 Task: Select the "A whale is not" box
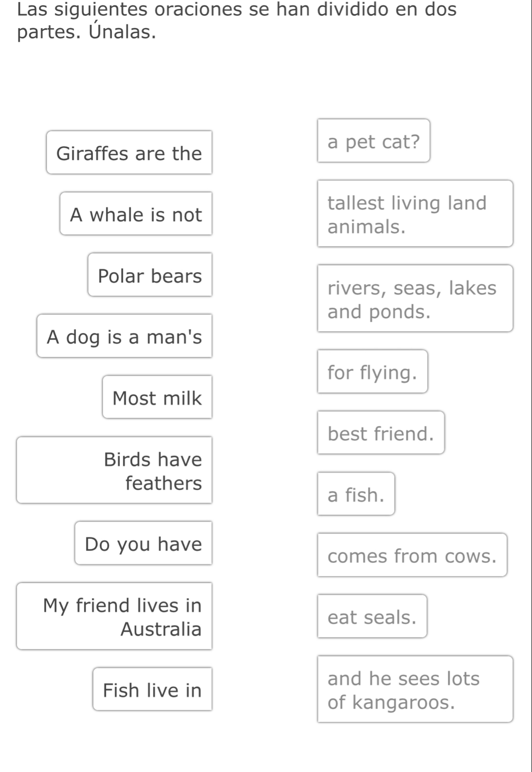click(136, 214)
